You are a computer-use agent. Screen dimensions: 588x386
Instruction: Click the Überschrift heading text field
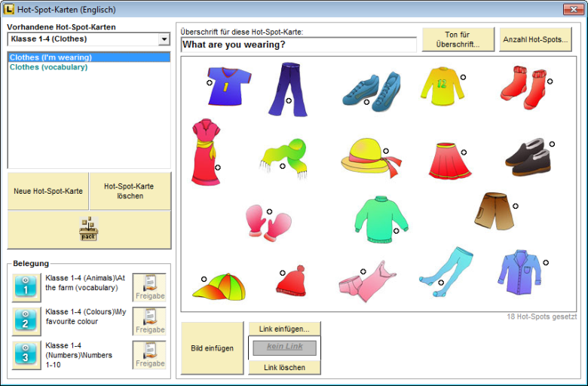click(299, 44)
